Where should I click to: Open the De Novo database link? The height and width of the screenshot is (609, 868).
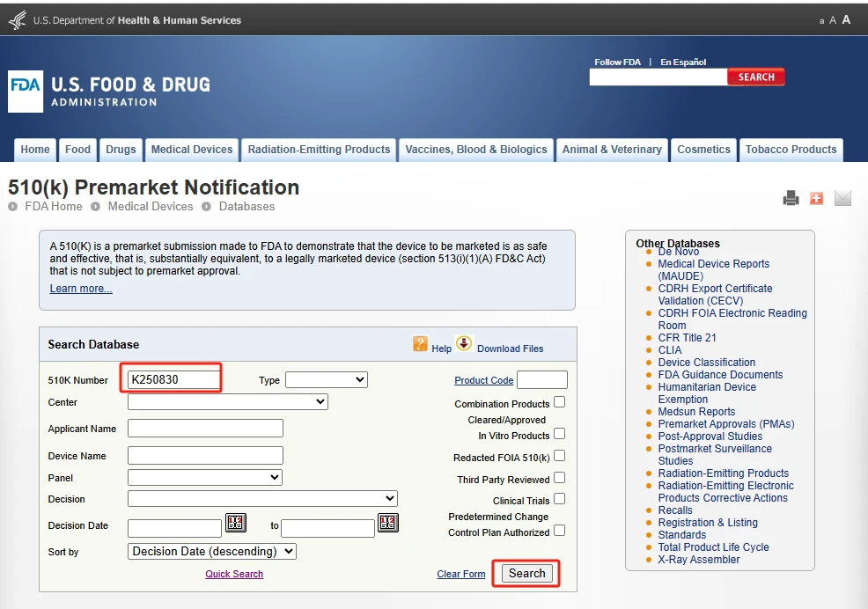(x=678, y=252)
